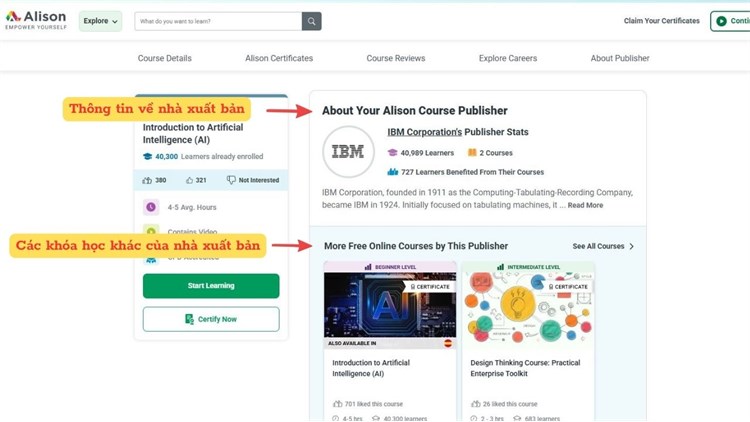Go to the About Publisher tab

(x=620, y=58)
